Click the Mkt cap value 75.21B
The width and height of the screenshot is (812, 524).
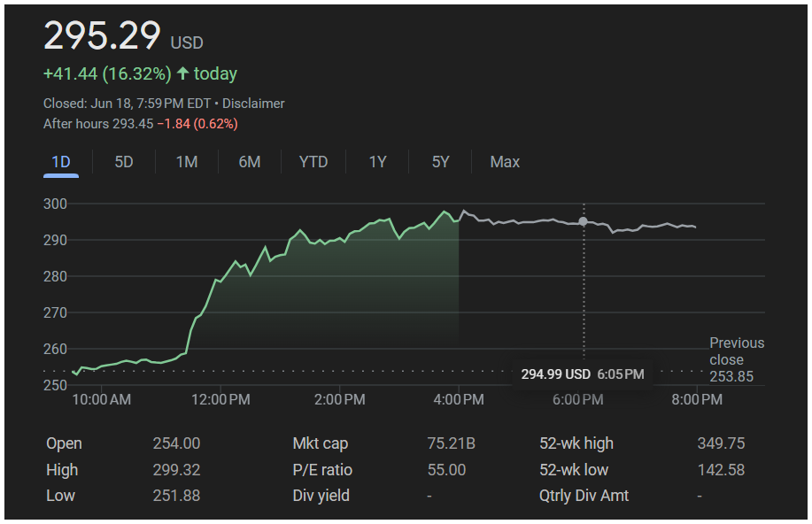(452, 443)
